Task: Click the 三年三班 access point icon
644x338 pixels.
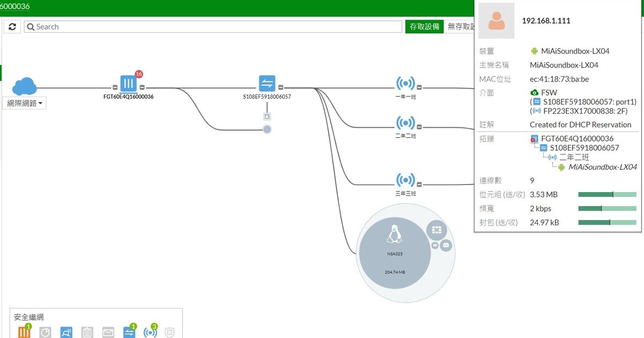Action: (x=405, y=180)
